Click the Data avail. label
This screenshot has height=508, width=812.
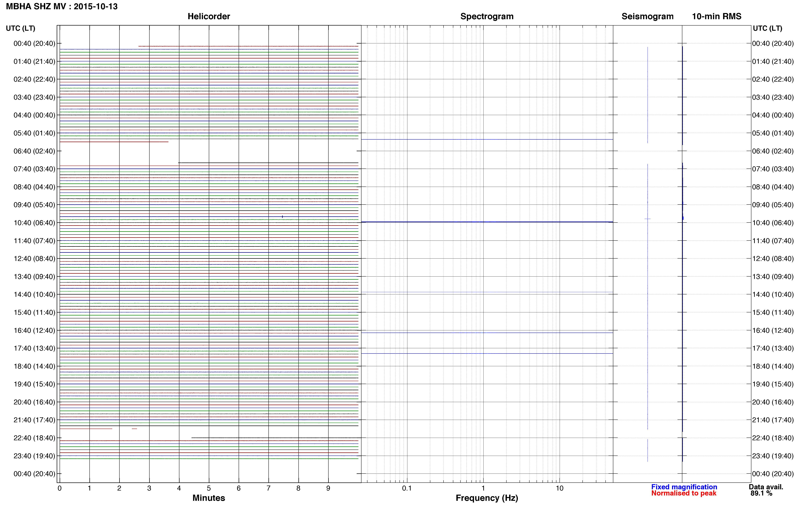766,487
